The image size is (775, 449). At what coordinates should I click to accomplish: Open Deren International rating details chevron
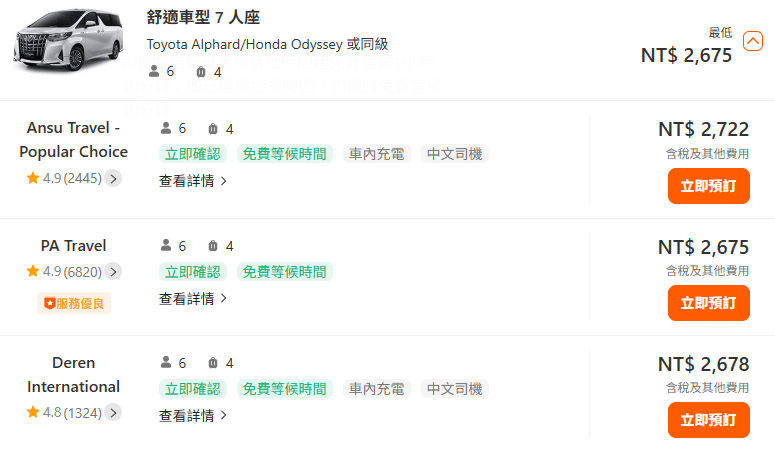pyautogui.click(x=113, y=412)
